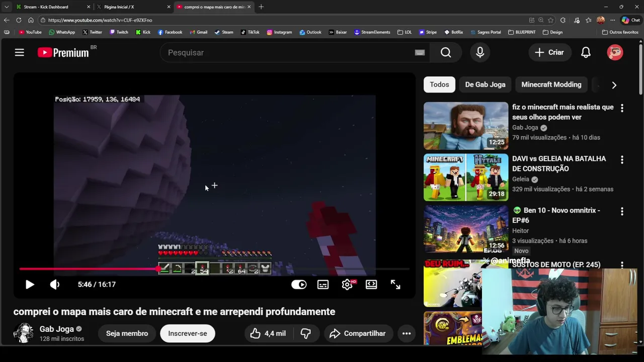The width and height of the screenshot is (644, 362).
Task: Dislike the video
Action: [x=305, y=333]
